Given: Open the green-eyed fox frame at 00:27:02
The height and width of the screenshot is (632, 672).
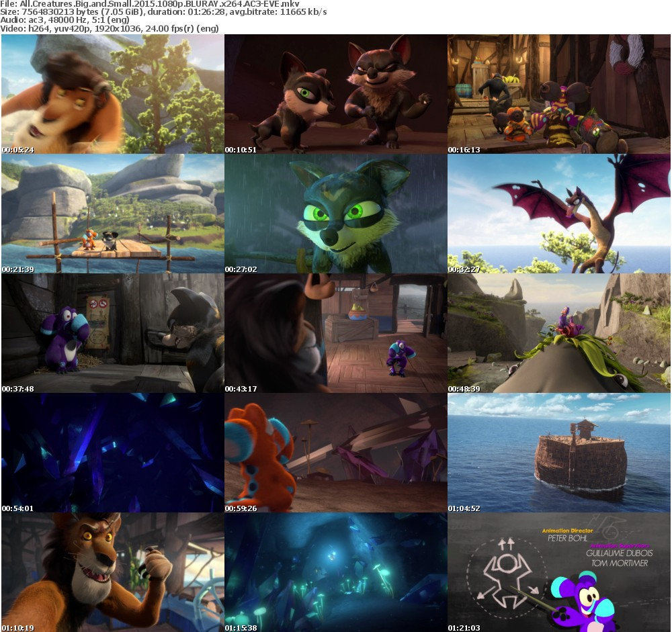Looking at the screenshot, I should click(335, 214).
